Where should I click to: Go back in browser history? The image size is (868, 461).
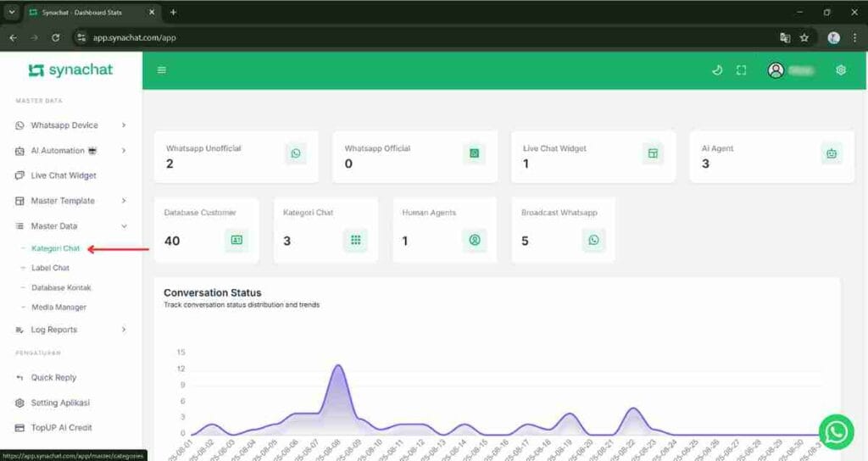14,37
